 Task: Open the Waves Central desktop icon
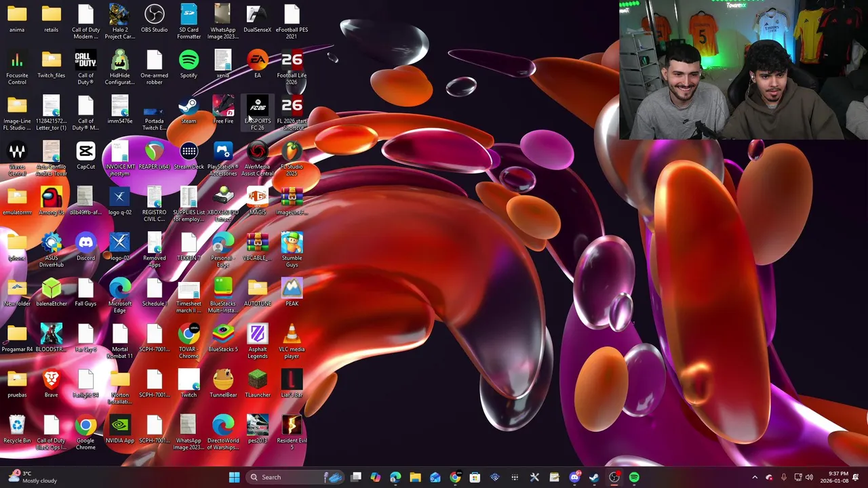click(x=17, y=159)
